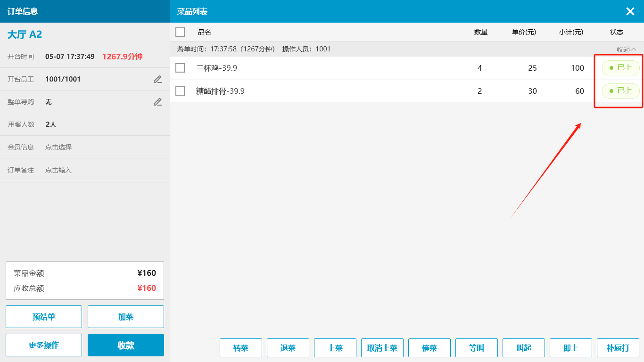Click the 整单导购 value 无
The width and height of the screenshot is (644, 362).
click(x=49, y=102)
